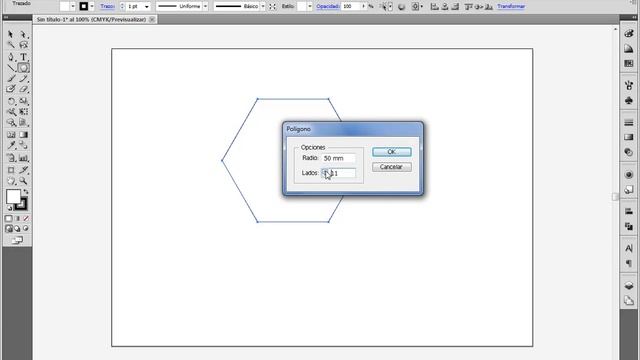Open the Transparency panel icon
The height and width of the screenshot is (360, 640).
click(x=629, y=152)
